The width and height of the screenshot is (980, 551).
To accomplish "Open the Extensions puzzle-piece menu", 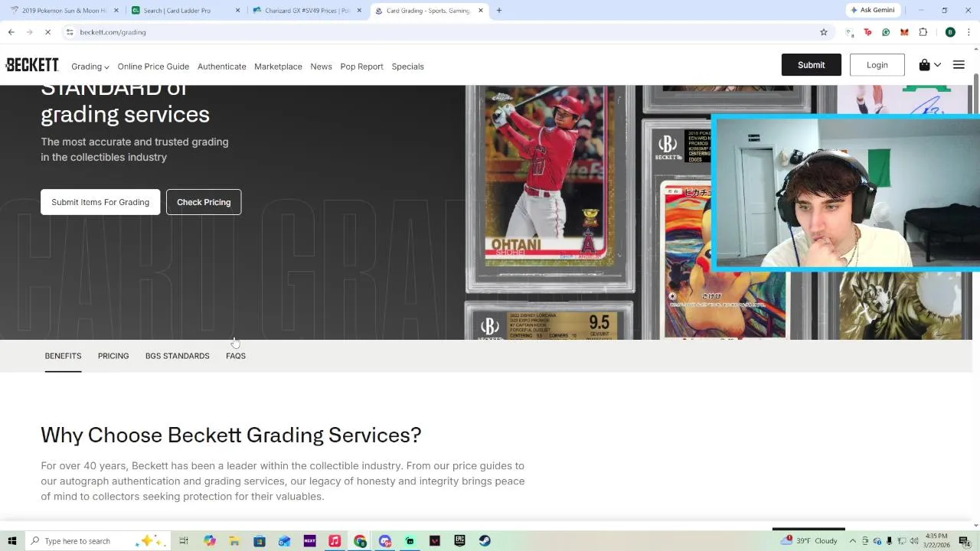I will pyautogui.click(x=923, y=32).
